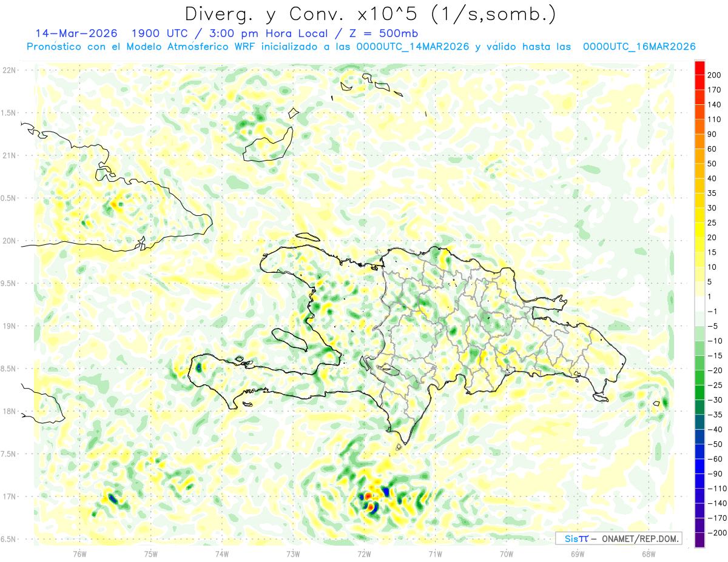Click the colorbar value '-60'
Image resolution: width=728 pixels, height=562 pixels.
point(715,459)
